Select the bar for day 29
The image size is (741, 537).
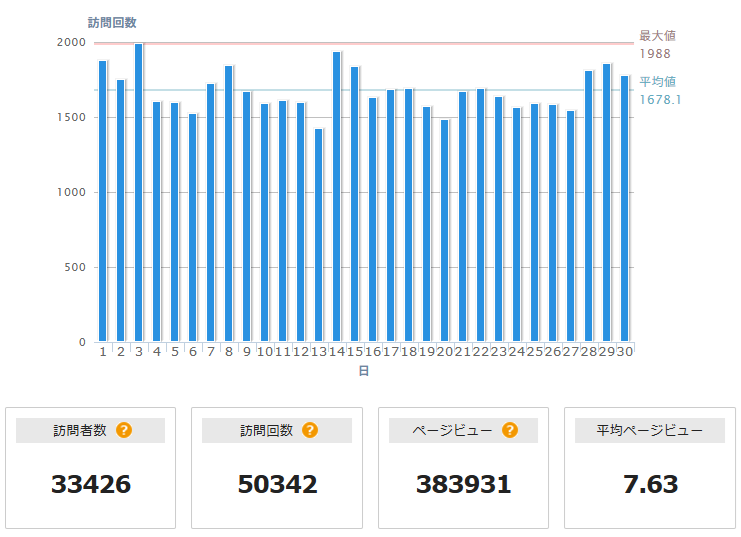(606, 202)
